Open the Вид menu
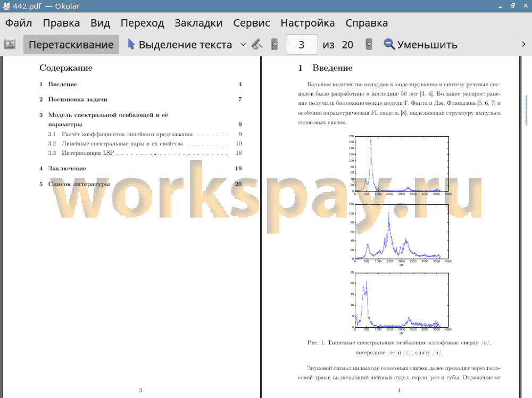This screenshot has width=532, height=398. [x=100, y=23]
